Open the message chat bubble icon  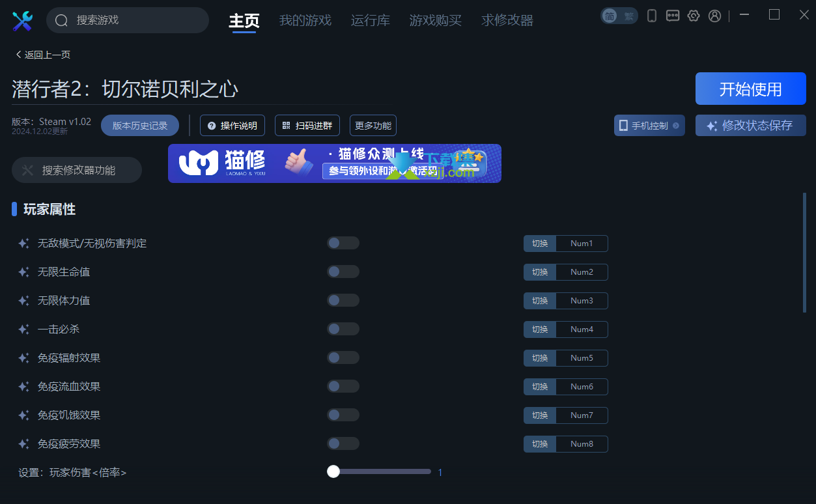pyautogui.click(x=673, y=16)
